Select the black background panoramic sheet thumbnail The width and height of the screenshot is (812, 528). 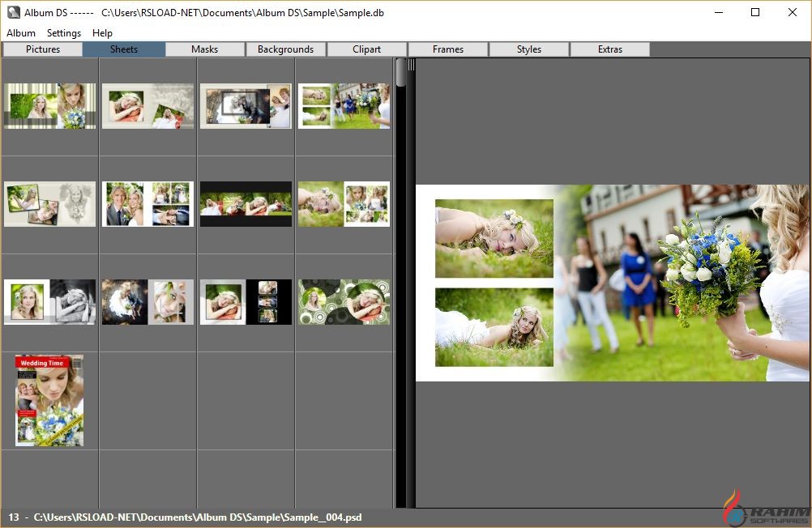coord(246,204)
